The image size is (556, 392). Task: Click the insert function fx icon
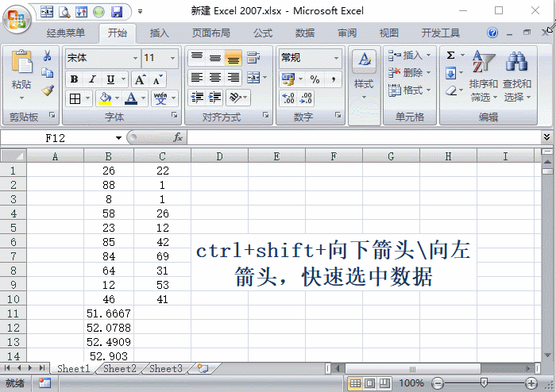click(x=178, y=137)
